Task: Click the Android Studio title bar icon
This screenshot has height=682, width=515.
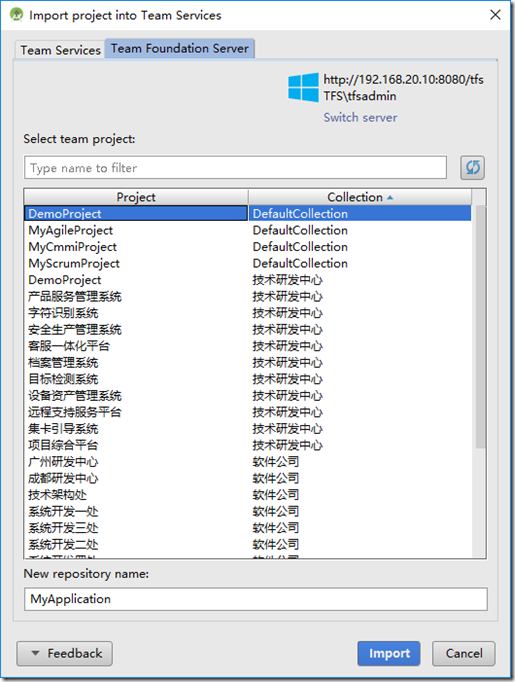Action: coord(17,15)
